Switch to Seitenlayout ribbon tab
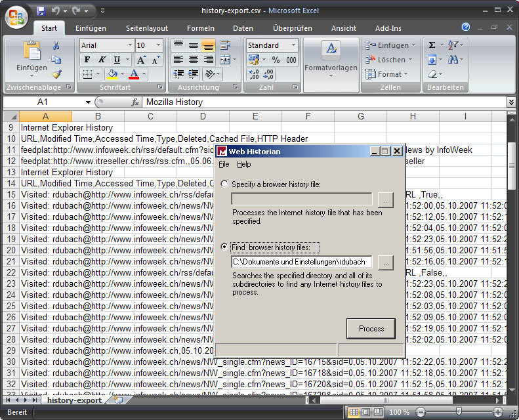The image size is (519, 420). (147, 28)
